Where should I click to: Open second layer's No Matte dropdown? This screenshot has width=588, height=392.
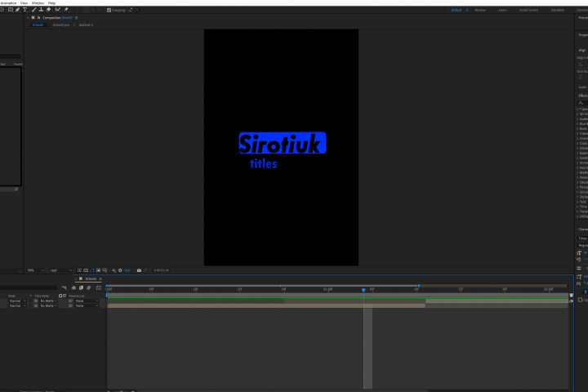click(x=48, y=305)
